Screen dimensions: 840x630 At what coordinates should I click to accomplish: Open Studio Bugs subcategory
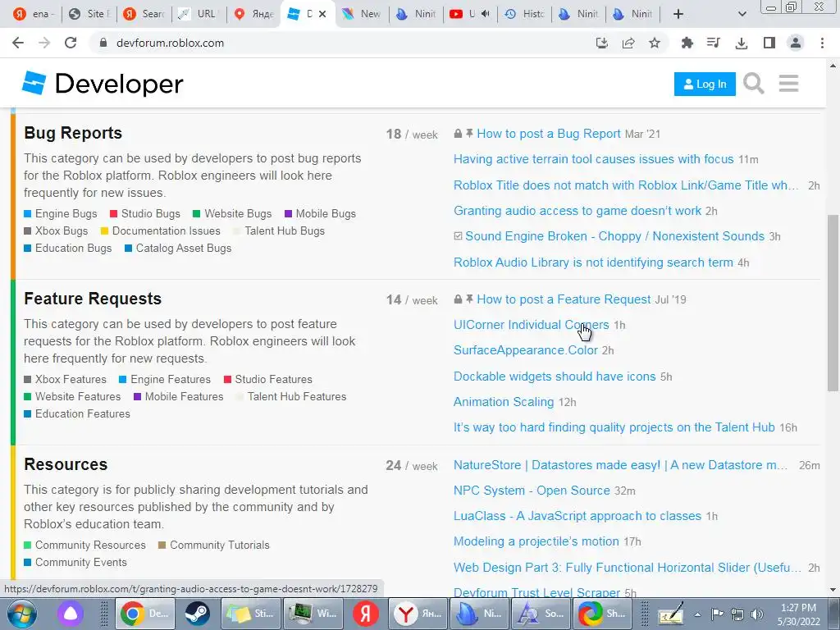coord(144,214)
